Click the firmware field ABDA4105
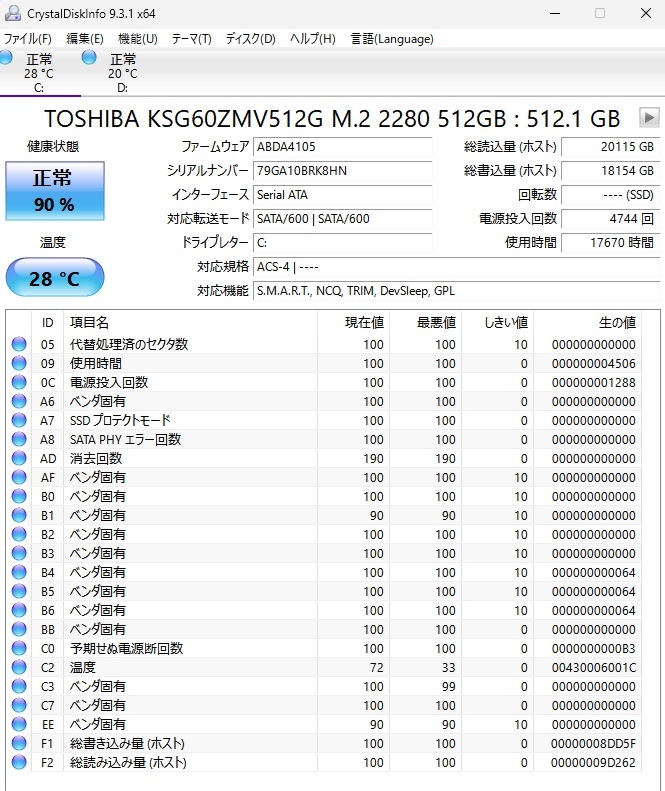This screenshot has height=791, width=665. tap(343, 147)
